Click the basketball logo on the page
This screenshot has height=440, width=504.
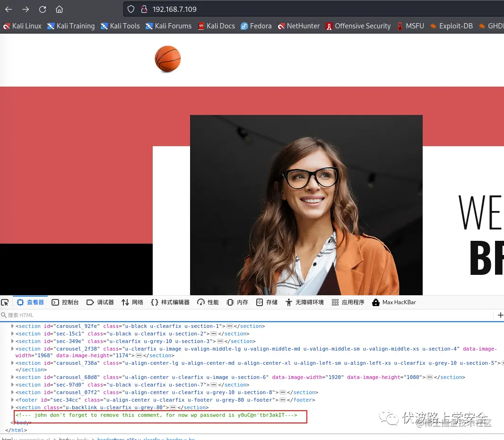(x=168, y=59)
